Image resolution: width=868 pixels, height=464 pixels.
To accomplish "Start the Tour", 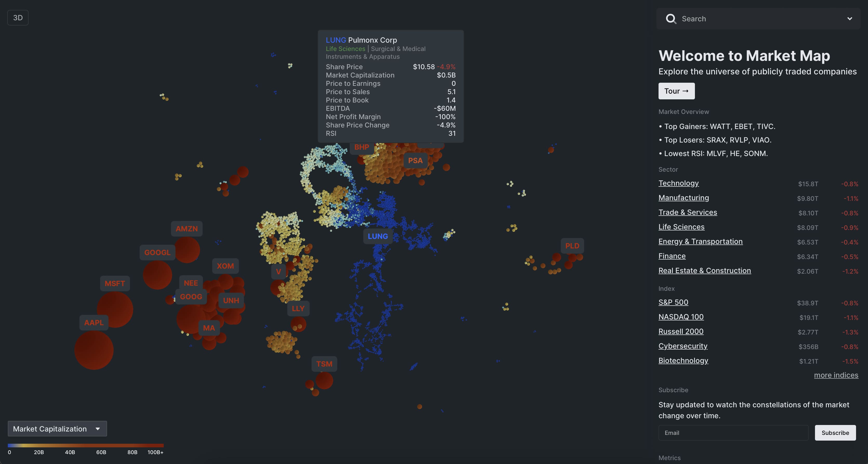I will pos(676,91).
